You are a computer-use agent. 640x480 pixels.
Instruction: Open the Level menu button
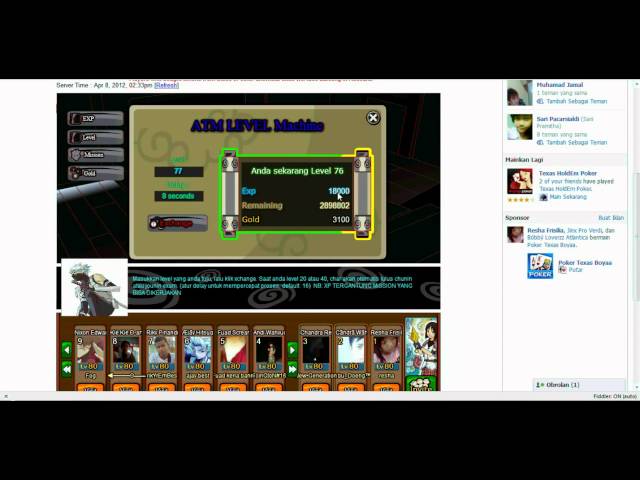(96, 137)
